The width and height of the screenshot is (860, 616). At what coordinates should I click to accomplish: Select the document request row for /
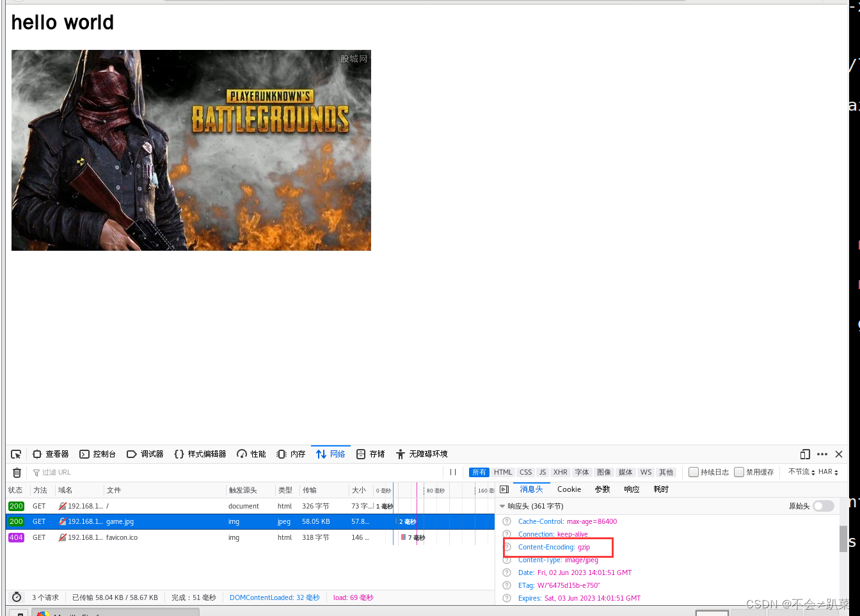click(250, 506)
